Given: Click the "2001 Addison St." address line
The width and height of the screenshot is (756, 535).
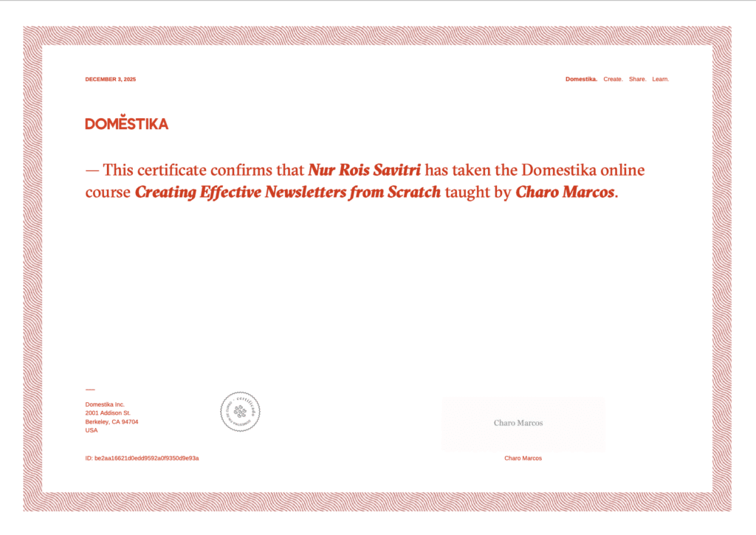Looking at the screenshot, I should (x=108, y=413).
